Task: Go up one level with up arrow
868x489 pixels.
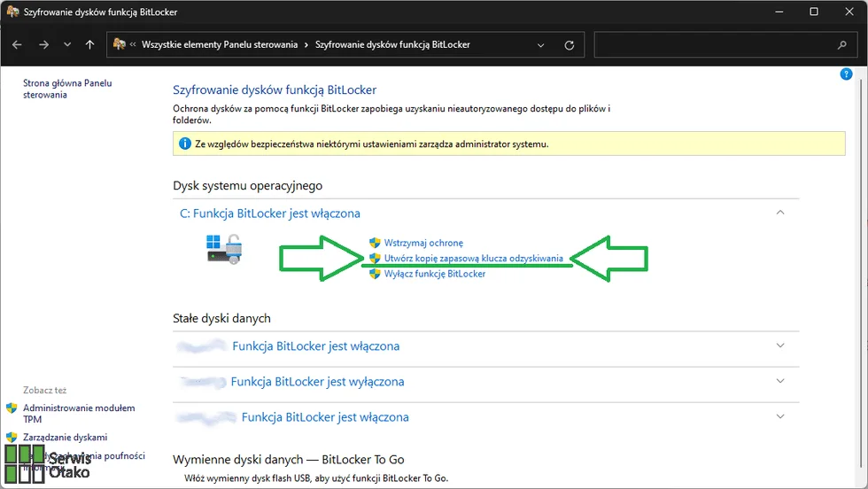Action: point(89,45)
